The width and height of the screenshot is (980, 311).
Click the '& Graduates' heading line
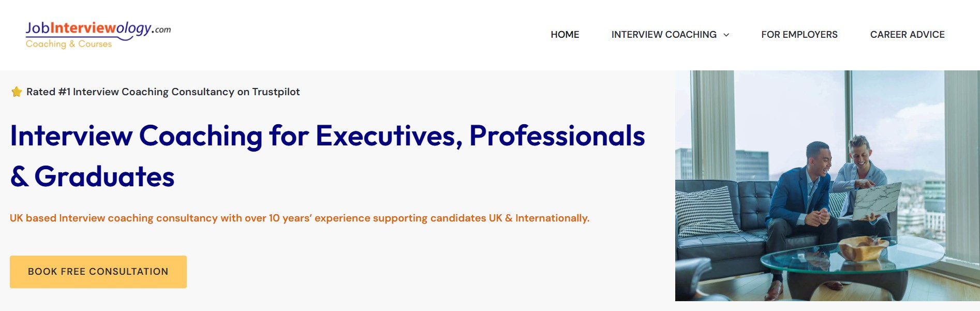click(x=92, y=176)
